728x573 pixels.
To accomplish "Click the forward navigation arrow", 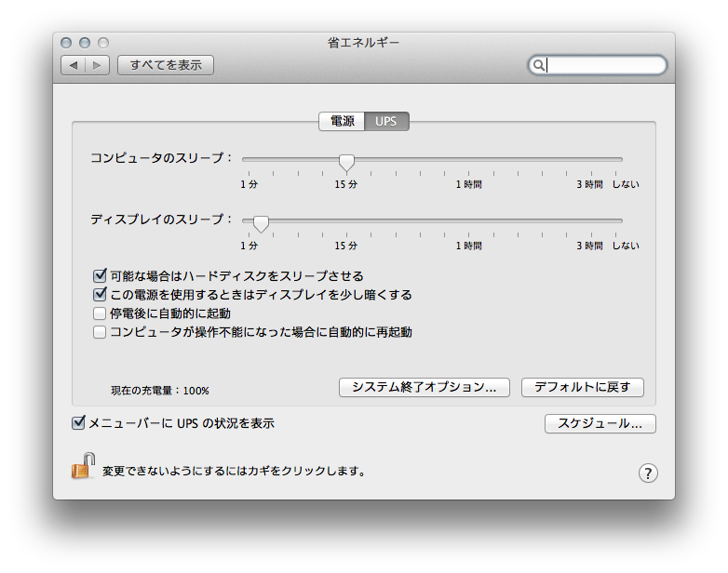I will tap(97, 65).
